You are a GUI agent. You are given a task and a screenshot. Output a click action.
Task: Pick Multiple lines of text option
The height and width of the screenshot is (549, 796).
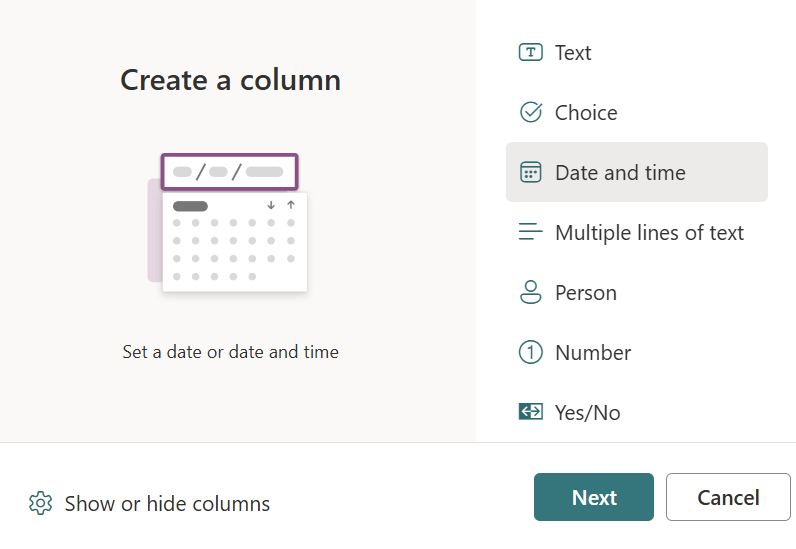pos(649,233)
